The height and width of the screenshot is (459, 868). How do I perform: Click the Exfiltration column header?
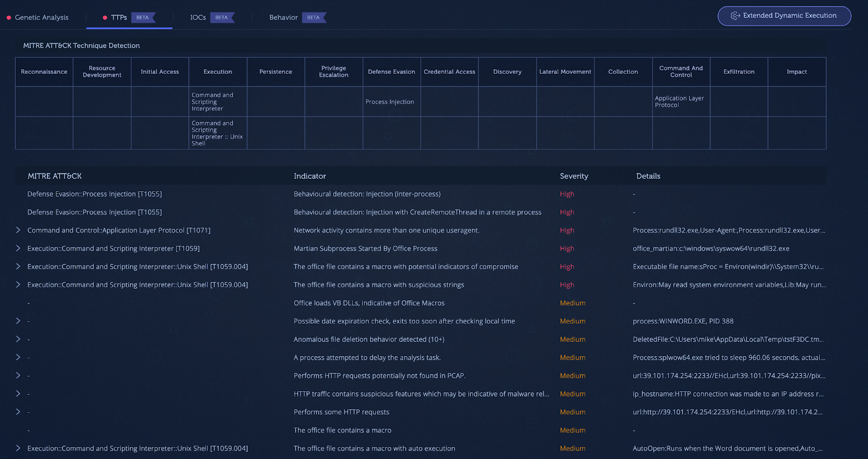(x=739, y=72)
